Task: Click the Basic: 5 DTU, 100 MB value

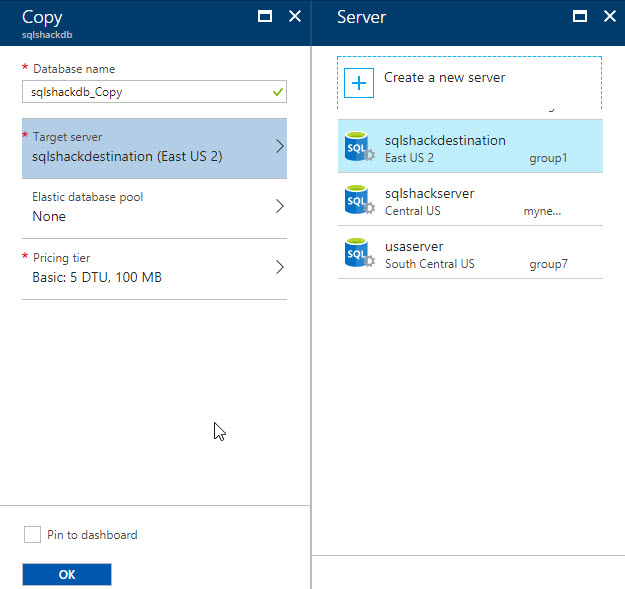Action: [96, 277]
